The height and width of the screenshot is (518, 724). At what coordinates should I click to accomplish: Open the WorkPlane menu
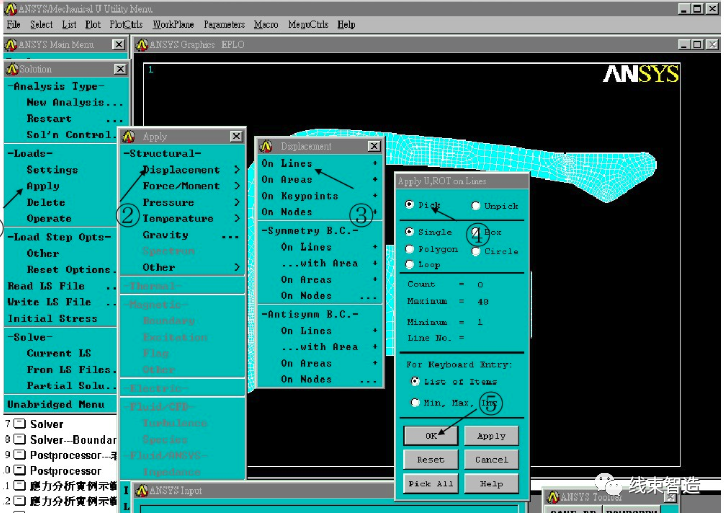coord(173,24)
